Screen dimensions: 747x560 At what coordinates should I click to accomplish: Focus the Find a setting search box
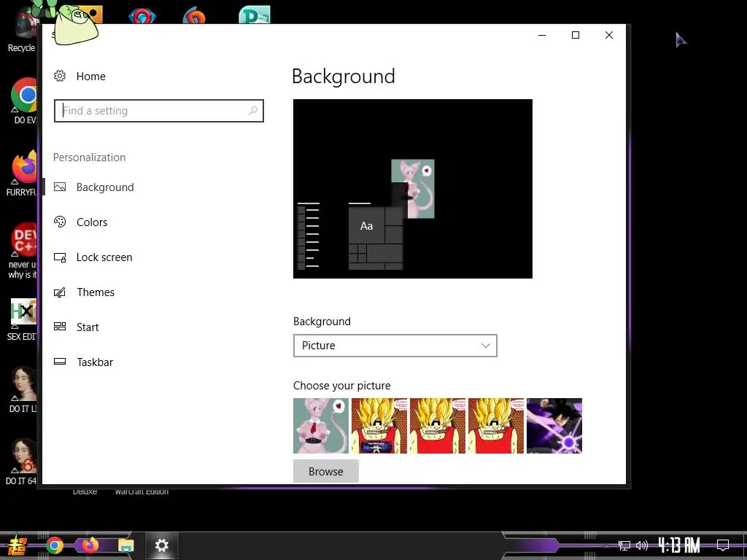[158, 111]
